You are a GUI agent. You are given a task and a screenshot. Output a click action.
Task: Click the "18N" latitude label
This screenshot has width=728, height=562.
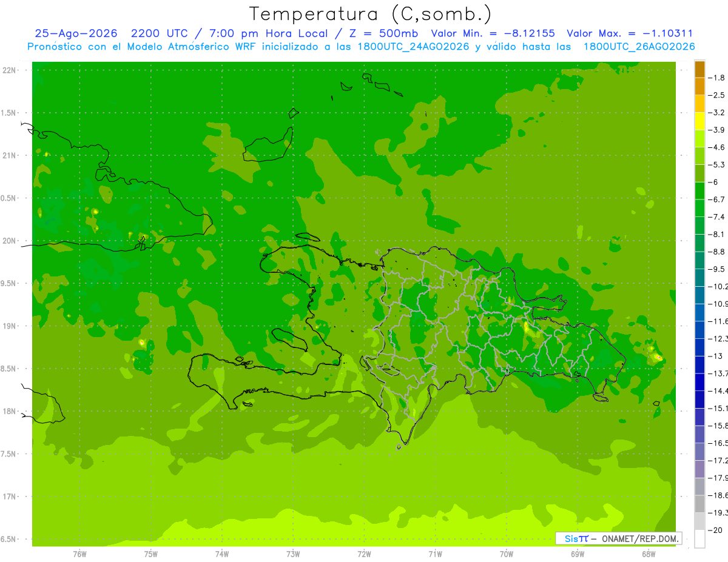point(10,411)
